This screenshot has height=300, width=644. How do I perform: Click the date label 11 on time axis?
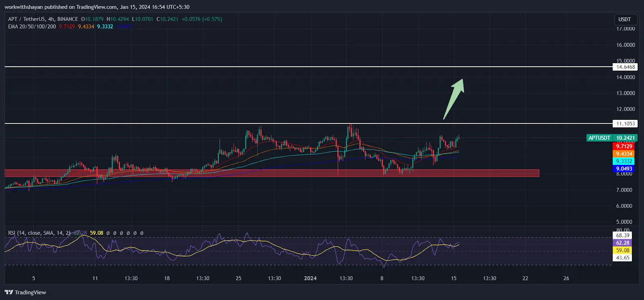(95, 278)
